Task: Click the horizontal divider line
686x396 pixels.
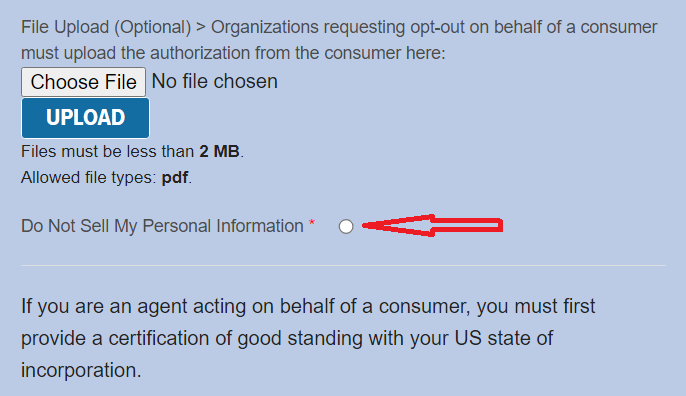Action: click(x=343, y=265)
